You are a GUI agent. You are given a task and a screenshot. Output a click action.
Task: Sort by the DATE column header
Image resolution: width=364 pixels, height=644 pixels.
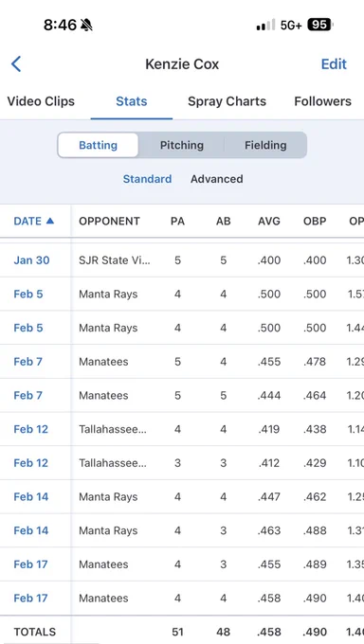pyautogui.click(x=27, y=221)
